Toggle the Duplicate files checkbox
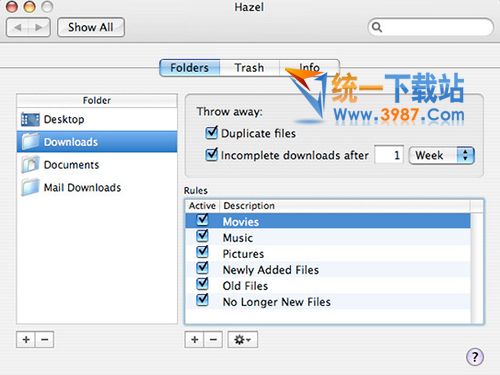This screenshot has height=375, width=500. point(212,133)
